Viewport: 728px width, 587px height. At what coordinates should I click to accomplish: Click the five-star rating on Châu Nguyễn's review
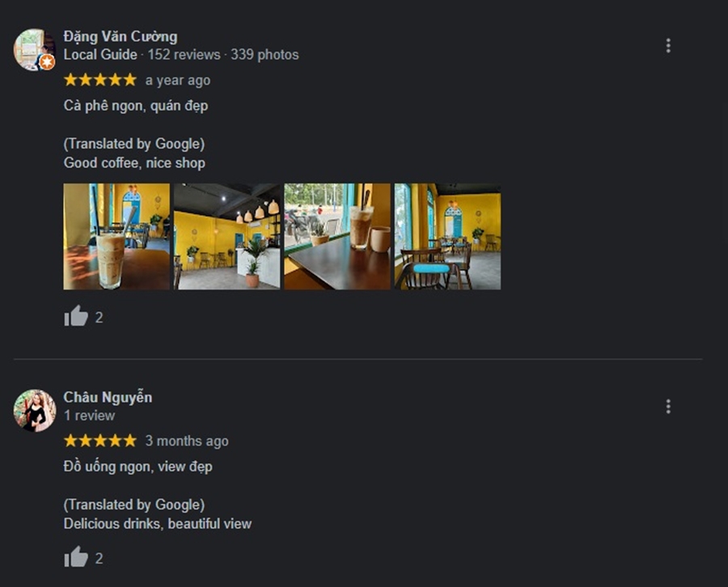pyautogui.click(x=99, y=441)
